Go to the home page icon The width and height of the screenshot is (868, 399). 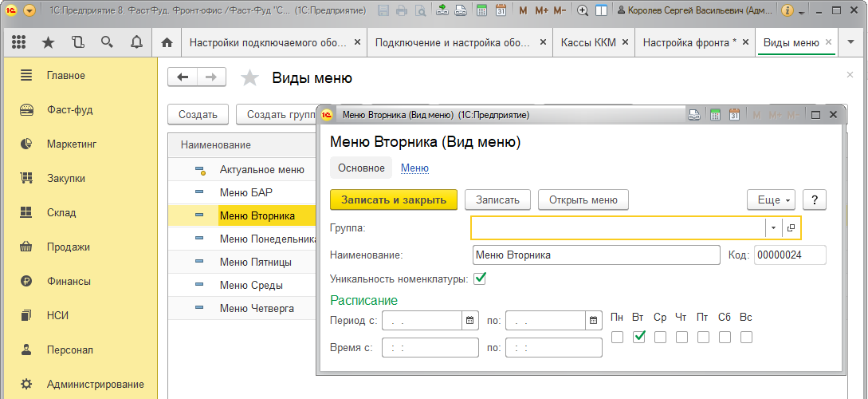167,42
